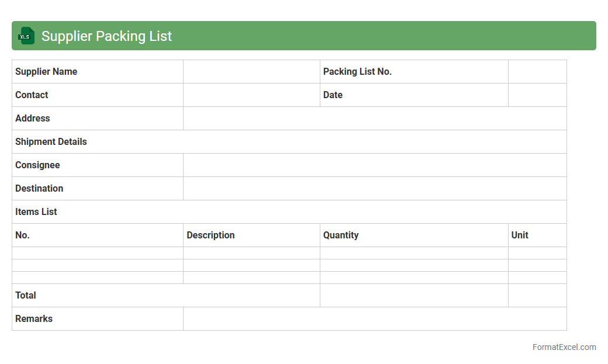
Task: Click the first empty Description row cell
Action: click(251, 254)
